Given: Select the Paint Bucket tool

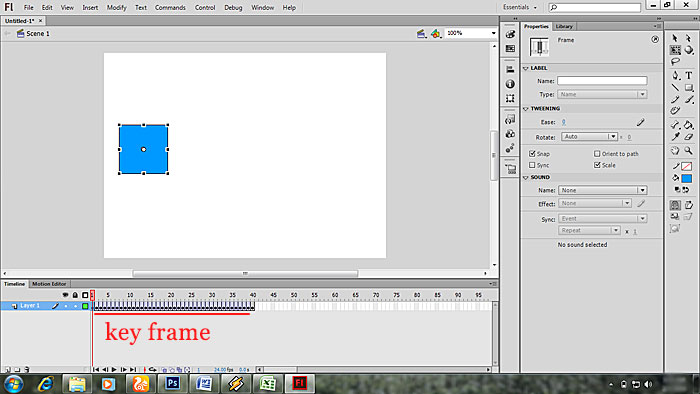Looking at the screenshot, I should point(689,125).
